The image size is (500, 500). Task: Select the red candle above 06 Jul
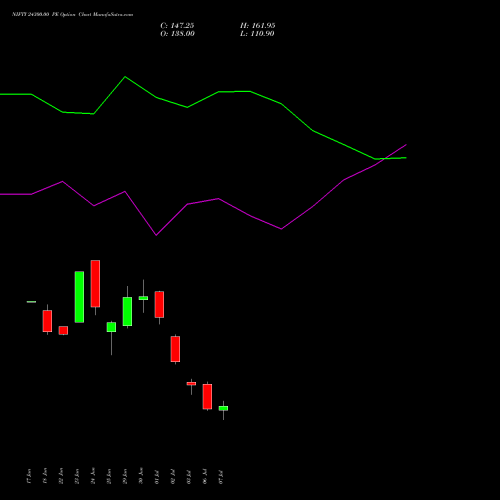click(x=207, y=397)
